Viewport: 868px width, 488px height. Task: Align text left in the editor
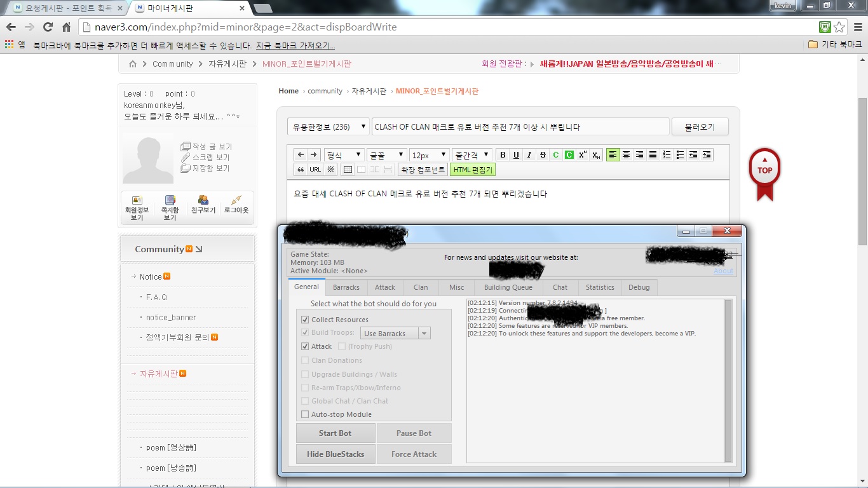(613, 155)
